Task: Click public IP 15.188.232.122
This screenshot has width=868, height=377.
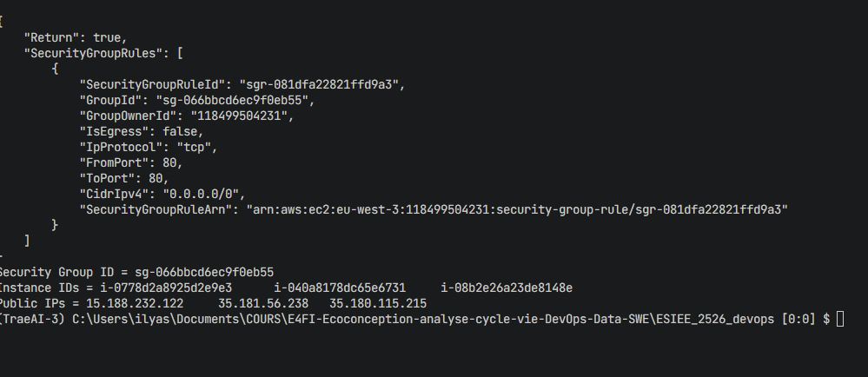Action: (134, 303)
